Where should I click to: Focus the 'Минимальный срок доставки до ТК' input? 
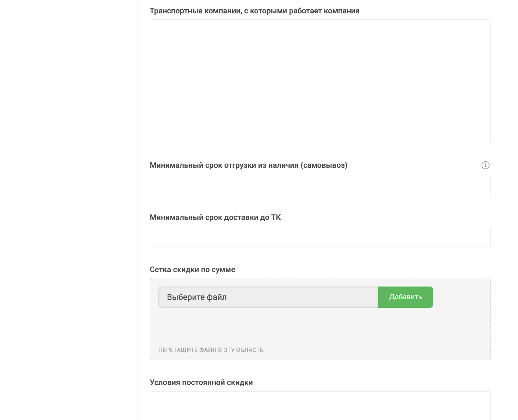click(320, 237)
